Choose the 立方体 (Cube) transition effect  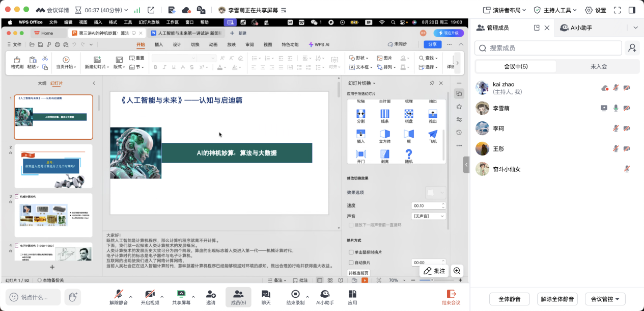point(385,134)
